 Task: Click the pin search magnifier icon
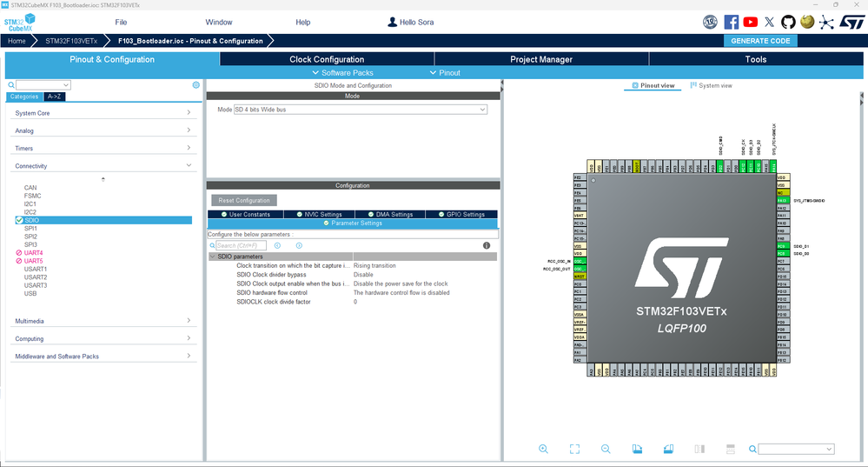(x=752, y=450)
